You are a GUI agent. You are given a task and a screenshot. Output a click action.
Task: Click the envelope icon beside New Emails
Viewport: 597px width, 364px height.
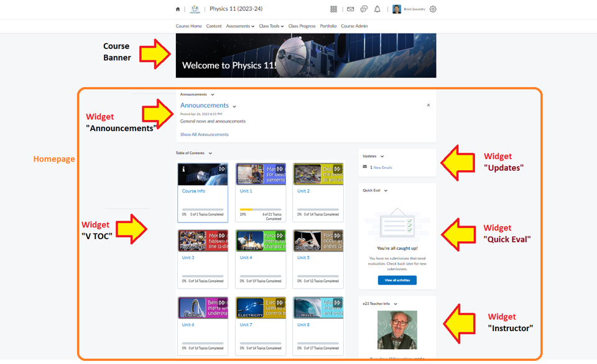click(x=365, y=167)
